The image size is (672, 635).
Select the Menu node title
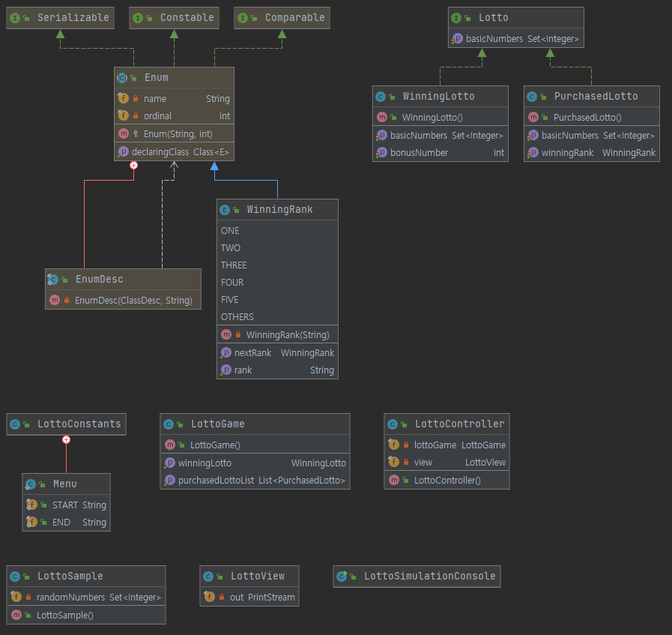(67, 484)
